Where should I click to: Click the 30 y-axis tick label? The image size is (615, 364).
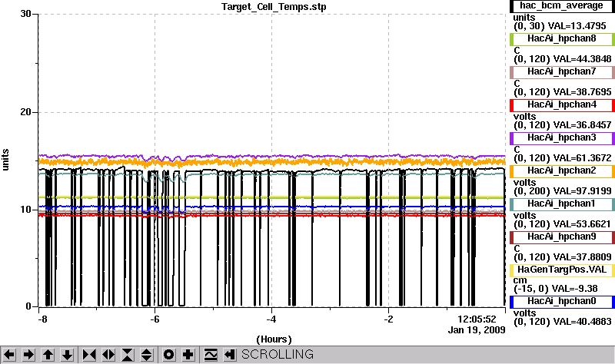pos(25,14)
